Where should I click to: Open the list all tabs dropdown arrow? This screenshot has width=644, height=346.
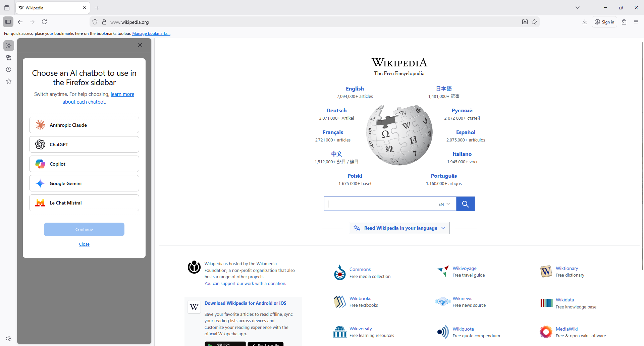click(578, 8)
